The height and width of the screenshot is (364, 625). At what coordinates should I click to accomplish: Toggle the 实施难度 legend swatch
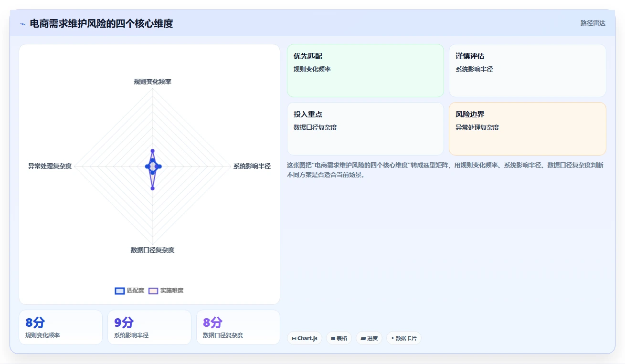coord(153,291)
